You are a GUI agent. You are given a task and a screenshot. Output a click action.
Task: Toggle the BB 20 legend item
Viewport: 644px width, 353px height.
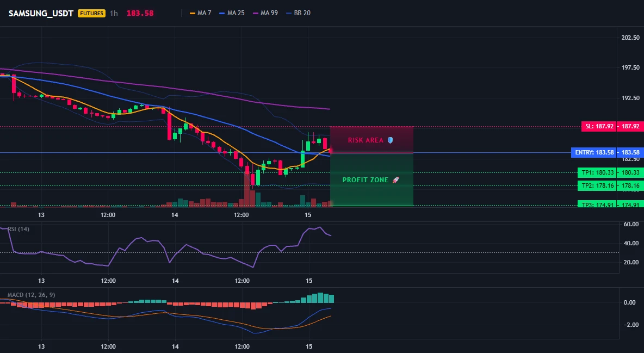(x=299, y=13)
